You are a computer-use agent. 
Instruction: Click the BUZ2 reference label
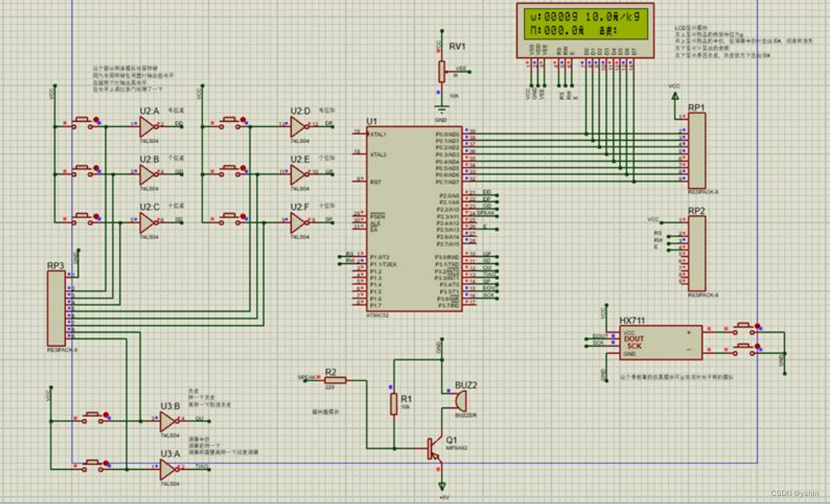coord(466,385)
